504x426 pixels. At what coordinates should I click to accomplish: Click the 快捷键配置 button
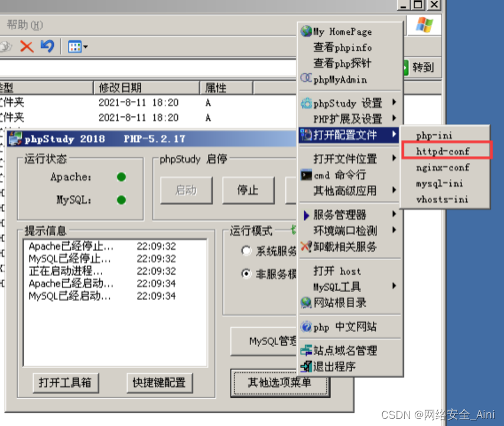pyautogui.click(x=160, y=383)
